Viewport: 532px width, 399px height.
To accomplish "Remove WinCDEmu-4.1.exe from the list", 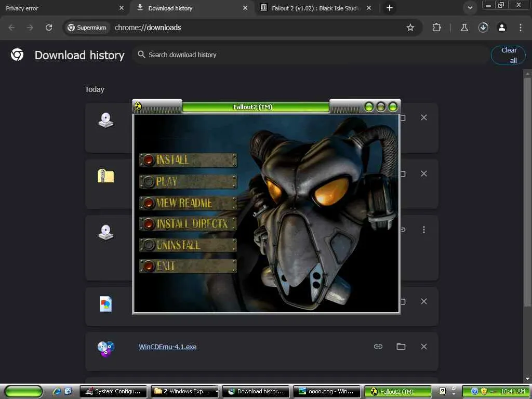I will click(424, 347).
